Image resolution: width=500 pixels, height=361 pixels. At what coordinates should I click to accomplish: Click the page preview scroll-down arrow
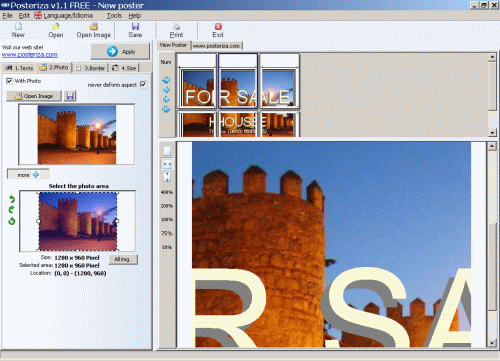pyautogui.click(x=492, y=343)
